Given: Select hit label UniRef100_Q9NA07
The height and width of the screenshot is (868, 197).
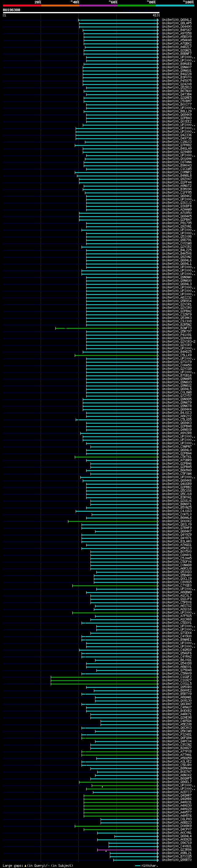Looking at the screenshot, I should point(176,67).
